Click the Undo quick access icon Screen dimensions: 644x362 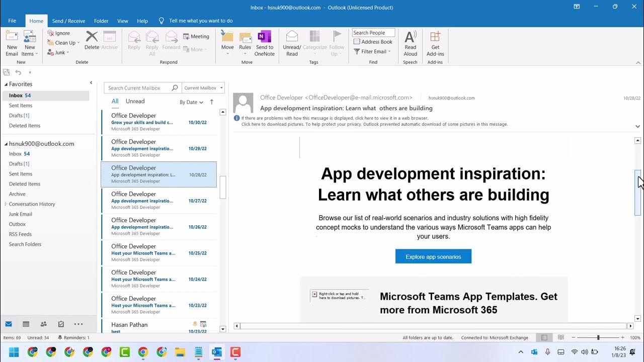[18, 72]
